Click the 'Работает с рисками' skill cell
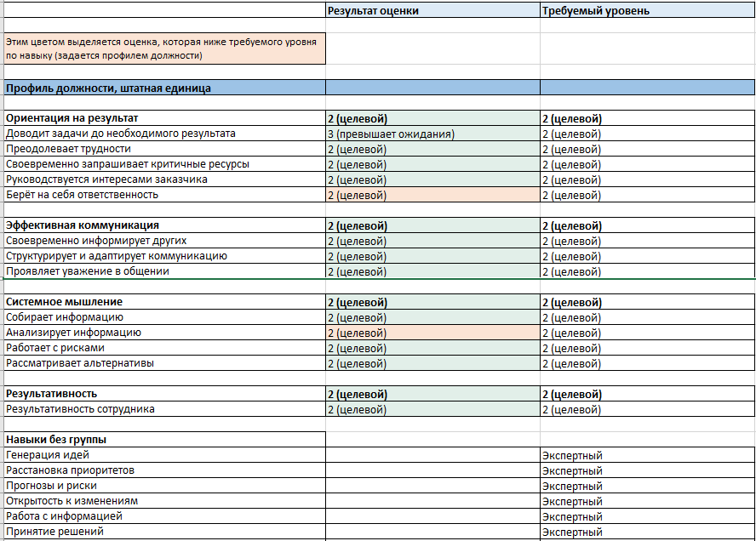Viewport: 756px width, 541px height. pyautogui.click(x=164, y=348)
